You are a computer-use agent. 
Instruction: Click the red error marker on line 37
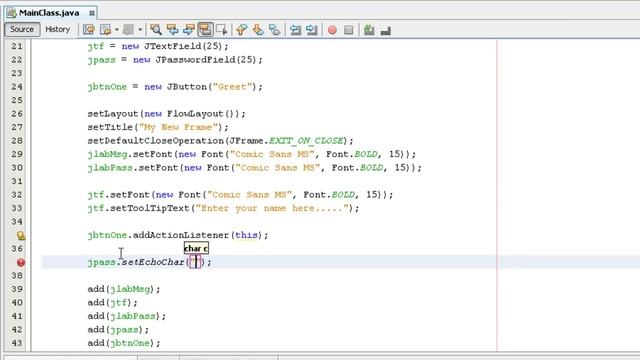coord(20,262)
